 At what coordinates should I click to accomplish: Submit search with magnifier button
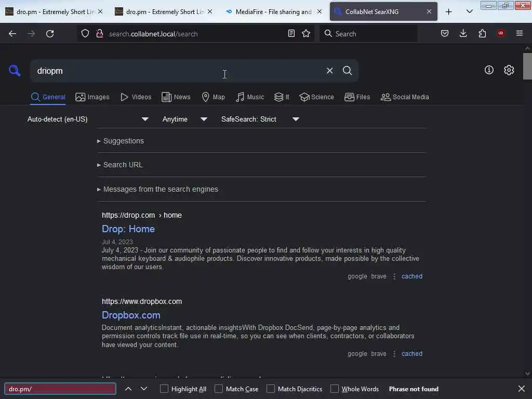pyautogui.click(x=347, y=71)
